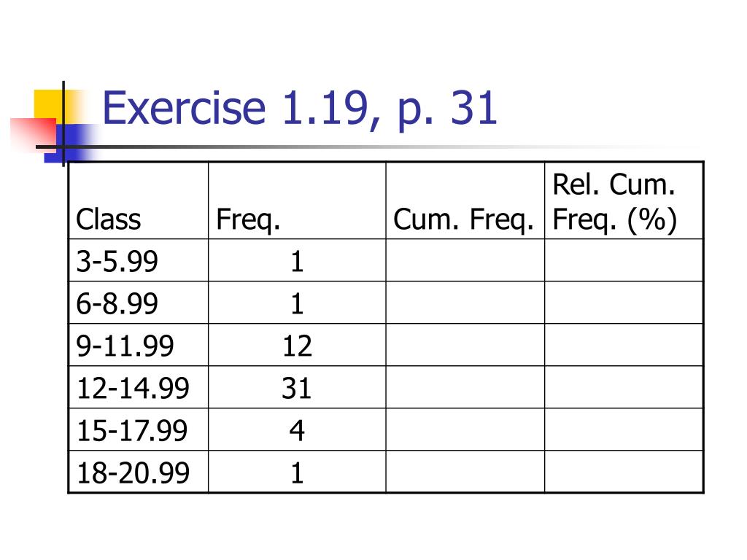Viewport: 747px width, 560px height.
Task: Select the 'Rel. Cum. Freq. (%)' header cell
Action: tap(624, 201)
